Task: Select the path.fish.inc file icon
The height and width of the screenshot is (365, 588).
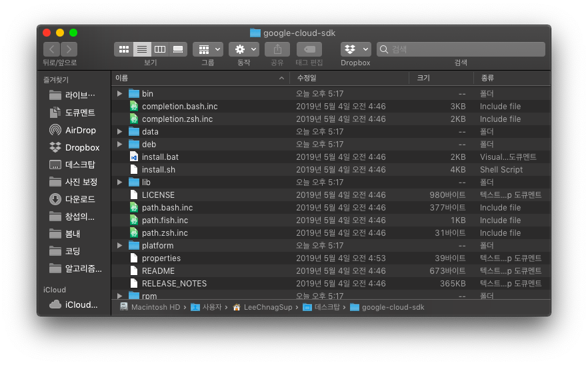Action: coord(134,220)
